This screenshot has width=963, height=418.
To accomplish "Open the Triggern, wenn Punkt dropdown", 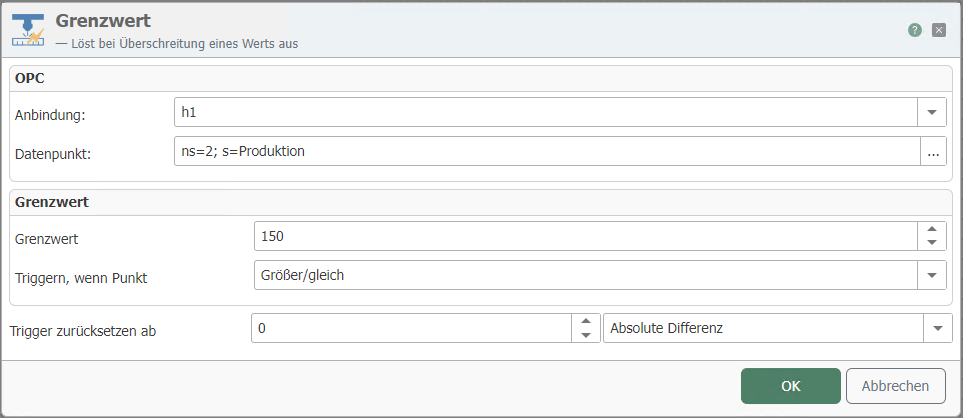I will (x=932, y=275).
